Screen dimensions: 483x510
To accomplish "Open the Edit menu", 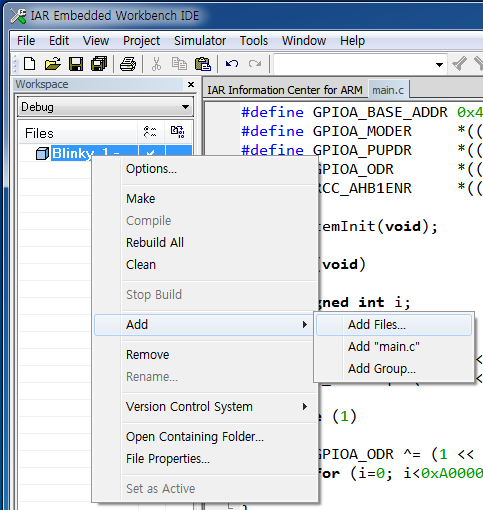I will (59, 41).
